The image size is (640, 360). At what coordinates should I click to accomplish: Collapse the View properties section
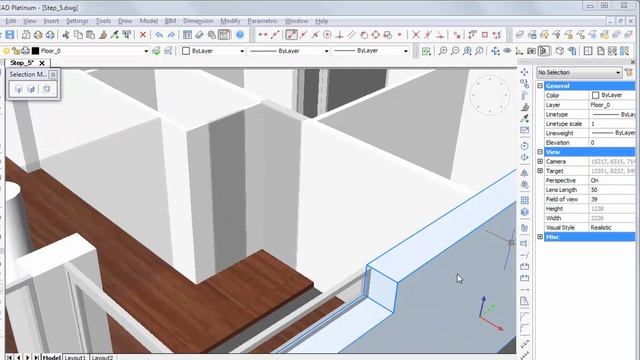pyautogui.click(x=540, y=152)
